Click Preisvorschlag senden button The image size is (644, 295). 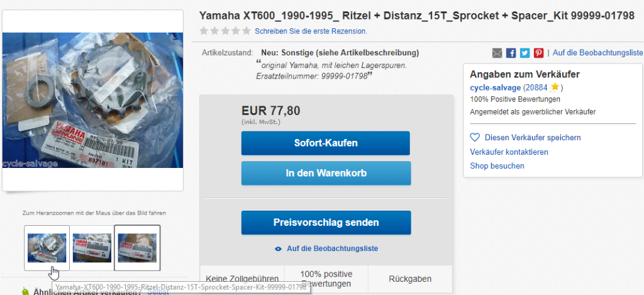click(x=326, y=223)
